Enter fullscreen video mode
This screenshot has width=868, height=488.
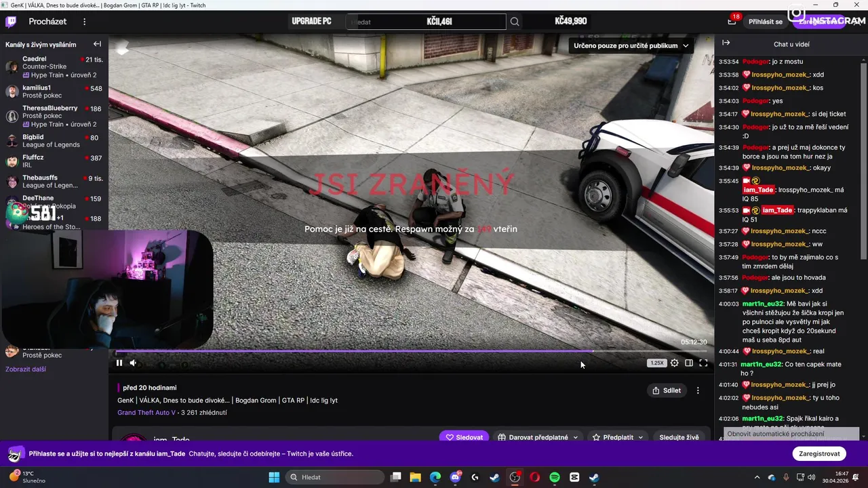pyautogui.click(x=703, y=363)
